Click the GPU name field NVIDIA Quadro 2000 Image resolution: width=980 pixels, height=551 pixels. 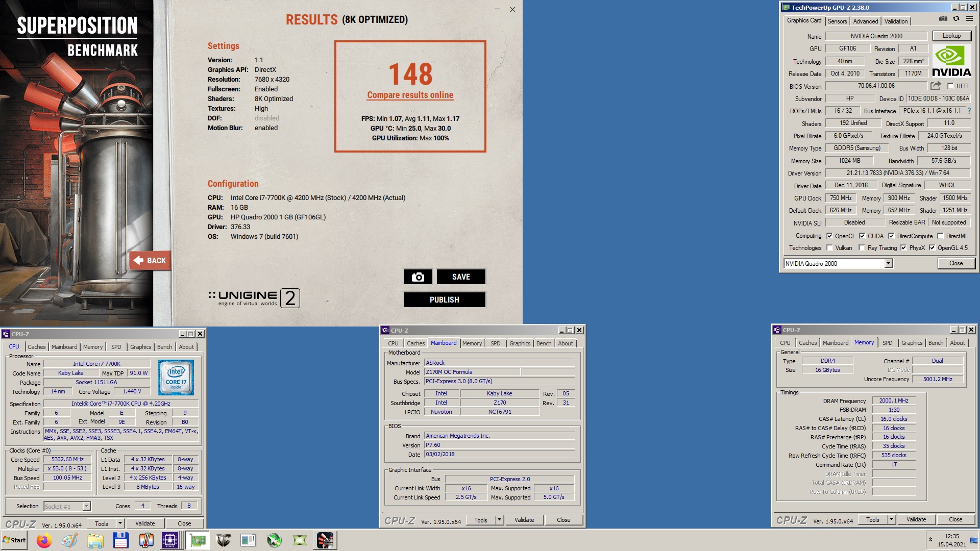click(876, 36)
